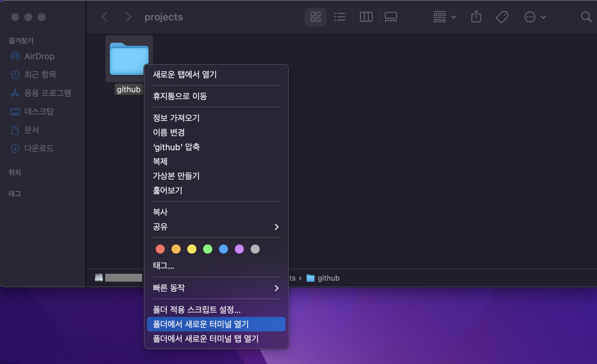Choose 태그... from context menu

(x=216, y=266)
